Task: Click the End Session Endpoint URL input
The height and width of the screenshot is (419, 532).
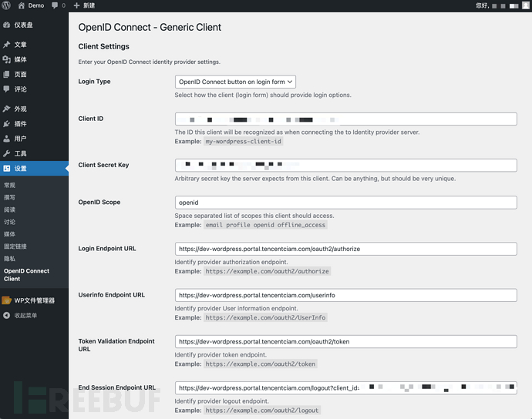Action: [345, 388]
